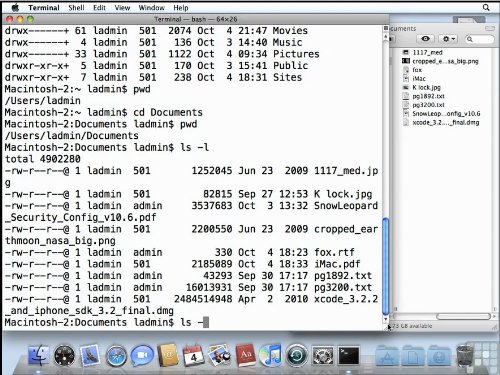The height and width of the screenshot is (375, 500).
Task: Click the Finder horizontal scrollbar
Action: pos(463,316)
